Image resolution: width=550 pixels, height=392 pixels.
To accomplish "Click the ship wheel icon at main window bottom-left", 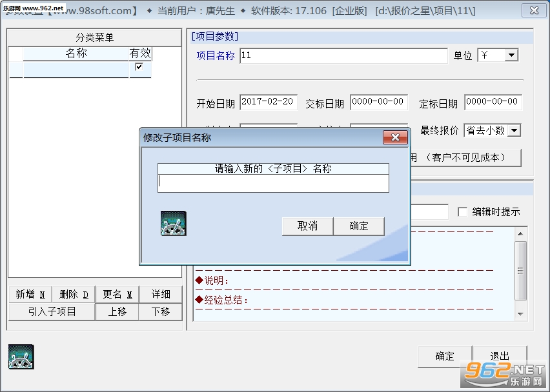I will point(21,357).
